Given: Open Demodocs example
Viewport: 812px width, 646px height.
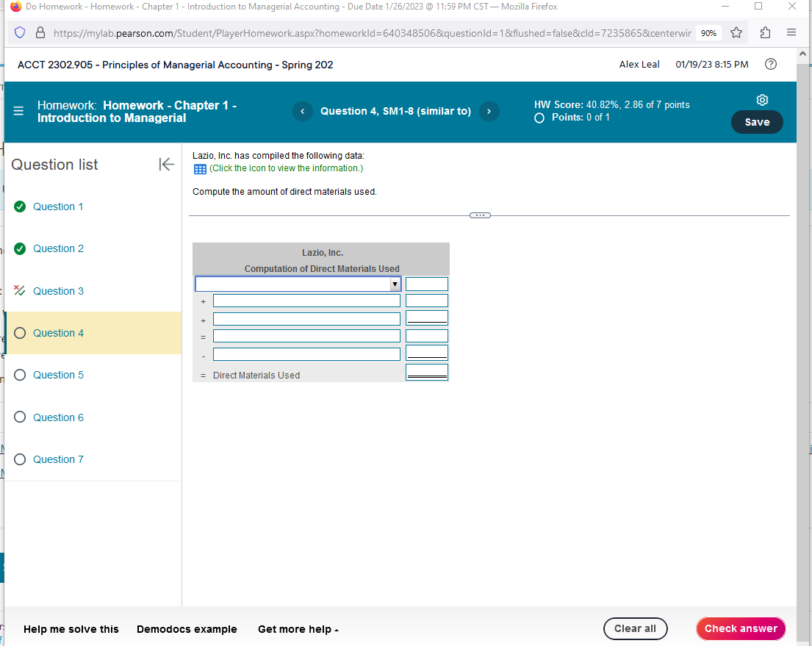Looking at the screenshot, I should click(x=187, y=629).
